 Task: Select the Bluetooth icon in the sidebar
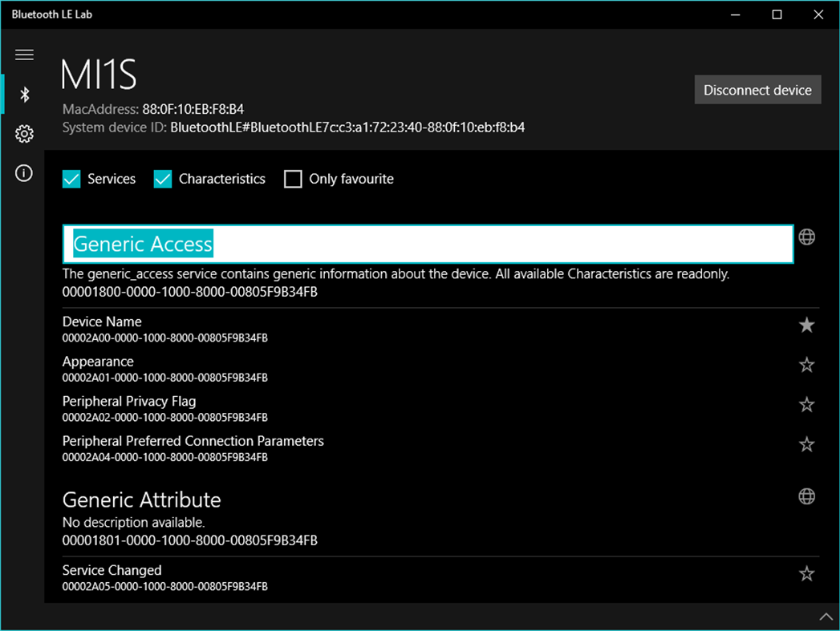point(24,94)
